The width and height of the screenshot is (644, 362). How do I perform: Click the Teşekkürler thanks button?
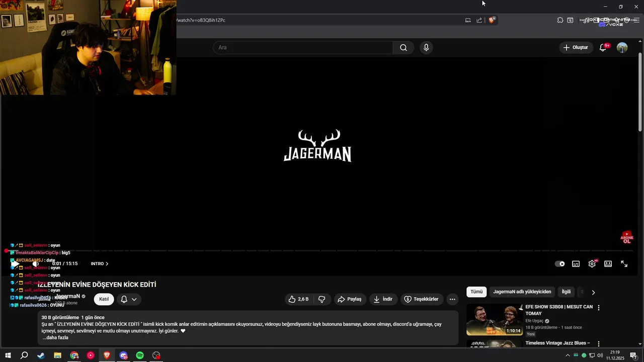click(422, 299)
